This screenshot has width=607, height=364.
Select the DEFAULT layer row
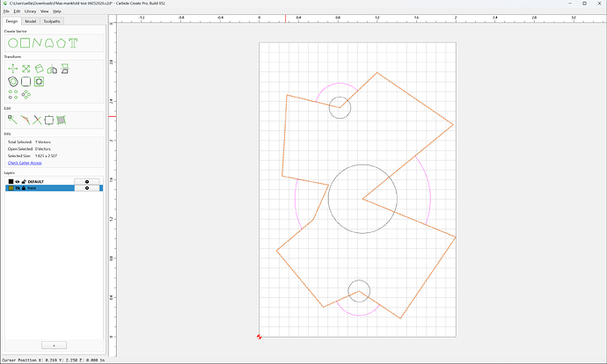(x=55, y=181)
